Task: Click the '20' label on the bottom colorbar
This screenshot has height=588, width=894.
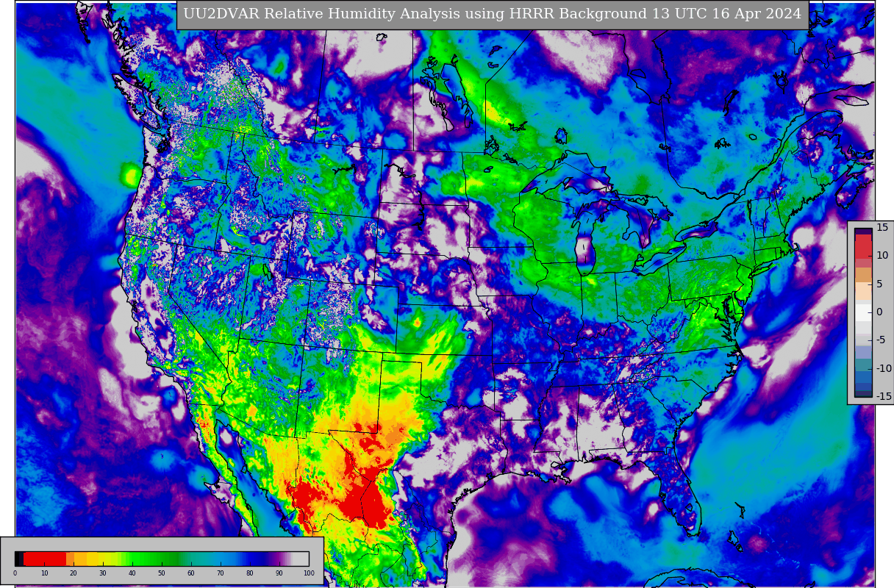Action: [x=73, y=573]
